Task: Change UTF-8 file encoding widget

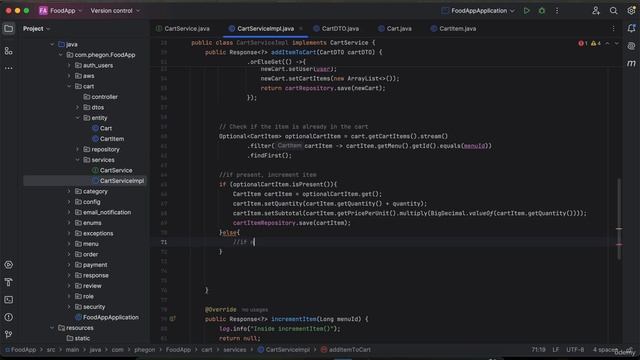Action: (x=575, y=350)
